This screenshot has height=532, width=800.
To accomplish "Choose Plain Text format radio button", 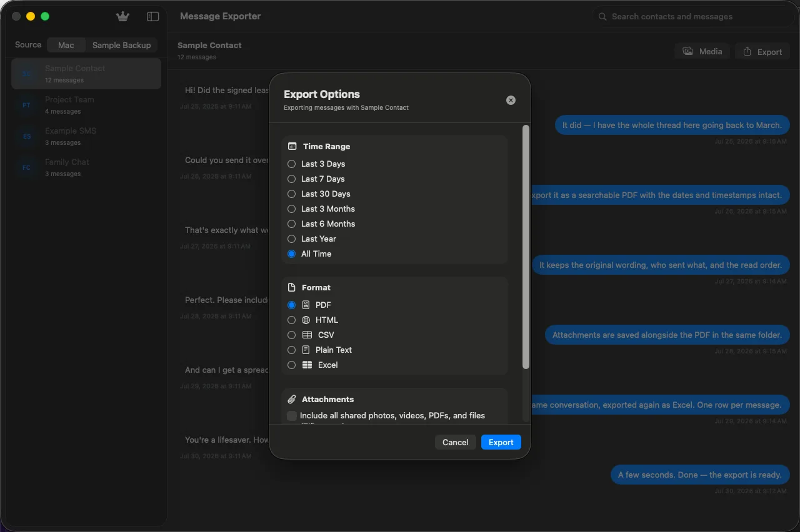I will click(x=291, y=350).
